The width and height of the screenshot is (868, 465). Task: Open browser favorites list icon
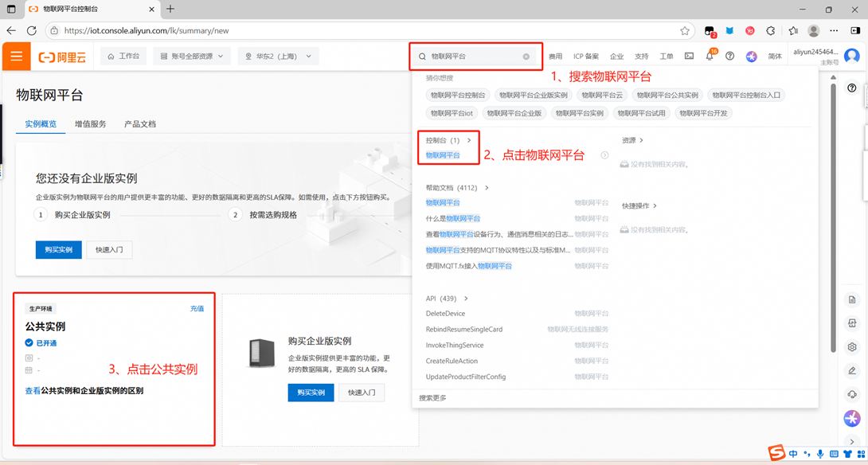pyautogui.click(x=793, y=30)
